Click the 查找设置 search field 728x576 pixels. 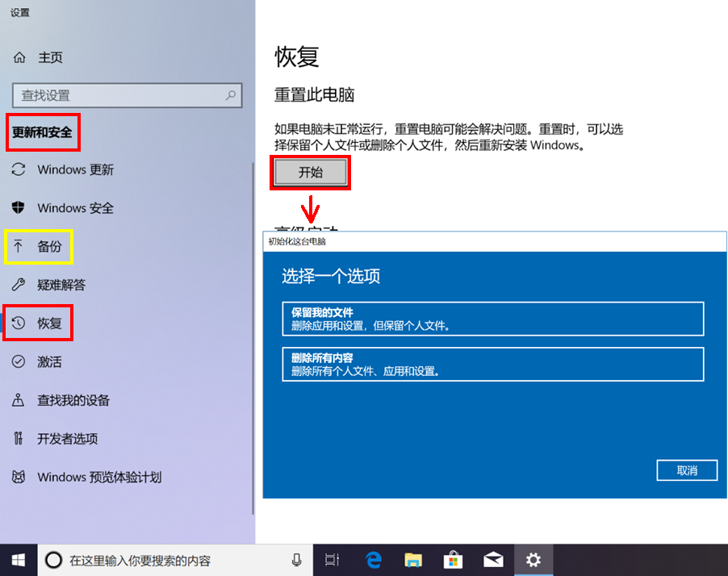(128, 95)
